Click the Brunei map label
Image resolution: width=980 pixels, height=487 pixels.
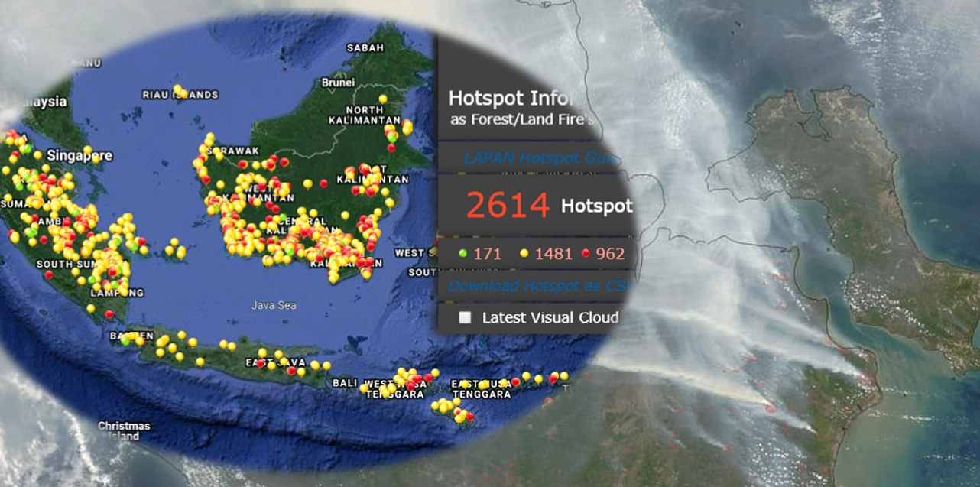(338, 82)
